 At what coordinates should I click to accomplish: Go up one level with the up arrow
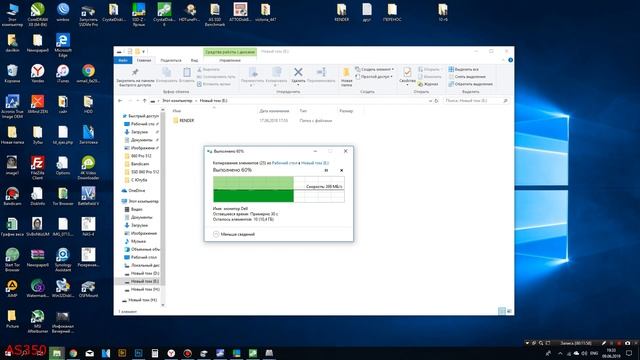click(144, 100)
